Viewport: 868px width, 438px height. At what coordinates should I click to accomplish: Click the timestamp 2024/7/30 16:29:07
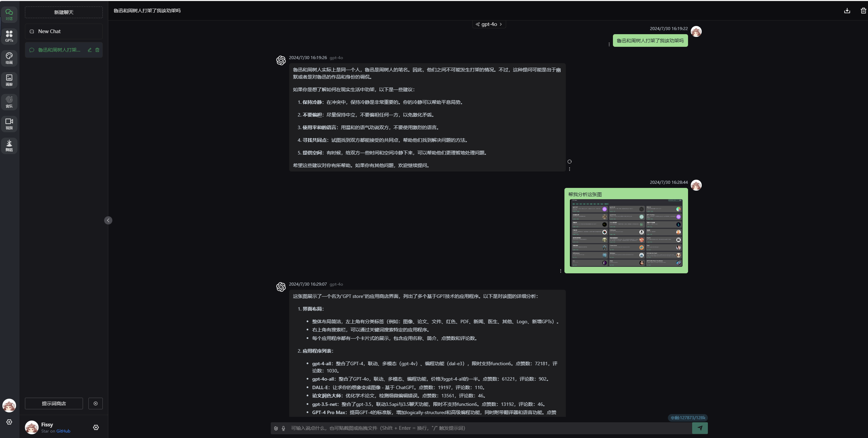click(308, 284)
